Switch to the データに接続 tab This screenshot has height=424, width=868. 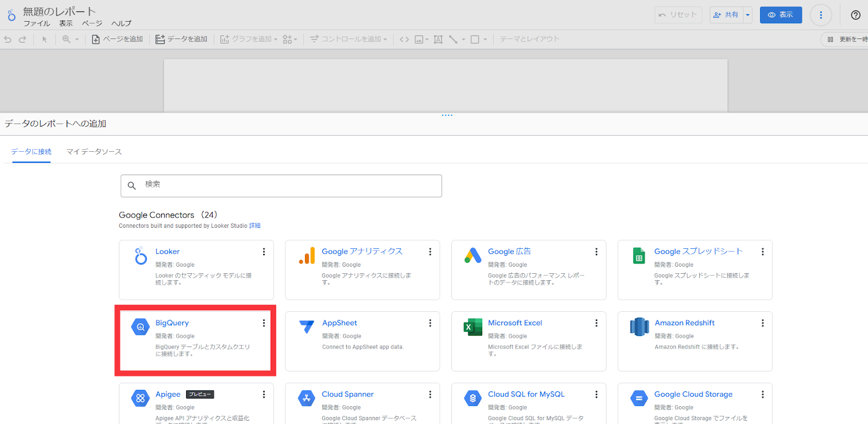(x=31, y=152)
